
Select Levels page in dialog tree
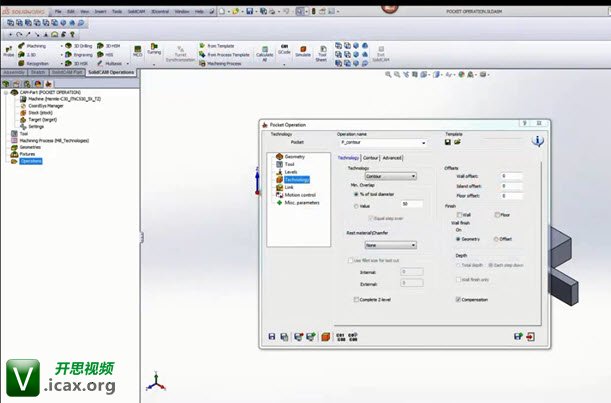coord(291,172)
